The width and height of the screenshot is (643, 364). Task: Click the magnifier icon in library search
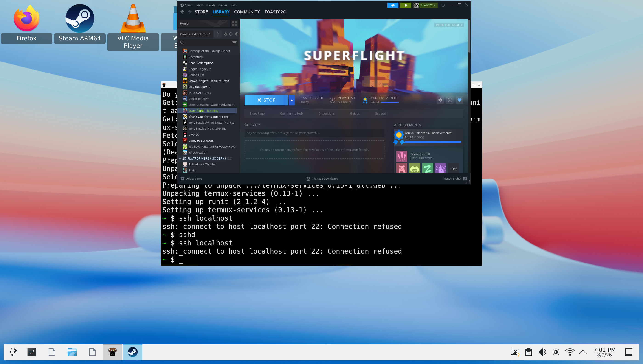pyautogui.click(x=182, y=42)
